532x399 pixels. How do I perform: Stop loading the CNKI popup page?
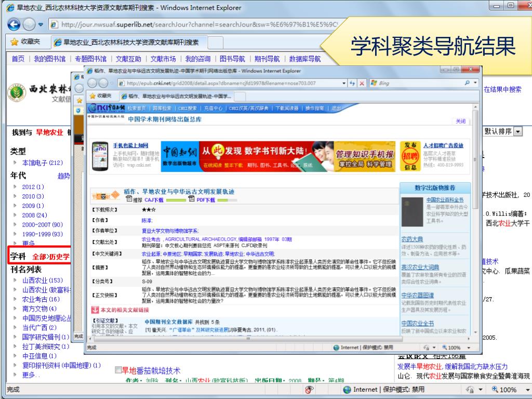coord(362,83)
